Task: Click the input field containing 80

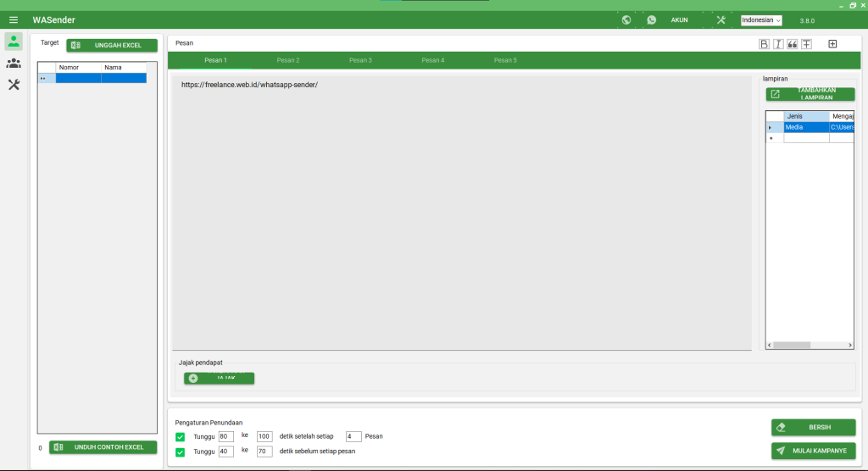Action: point(225,436)
